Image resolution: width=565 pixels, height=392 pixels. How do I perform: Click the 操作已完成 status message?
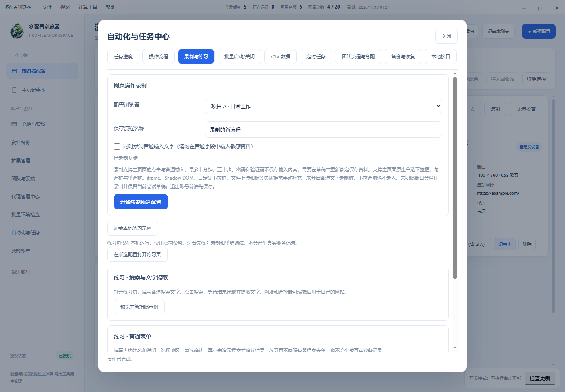coord(120,359)
